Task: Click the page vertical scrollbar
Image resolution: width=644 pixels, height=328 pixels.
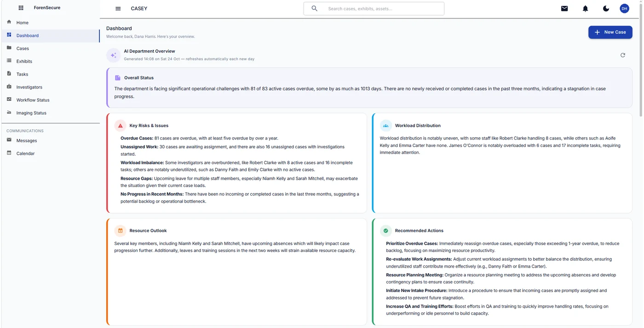Action: pos(641,60)
